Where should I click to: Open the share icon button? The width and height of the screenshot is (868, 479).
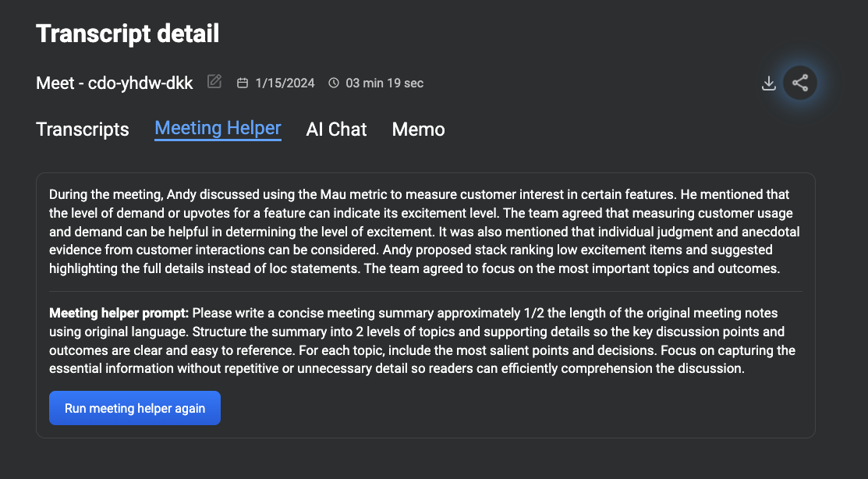click(x=800, y=83)
